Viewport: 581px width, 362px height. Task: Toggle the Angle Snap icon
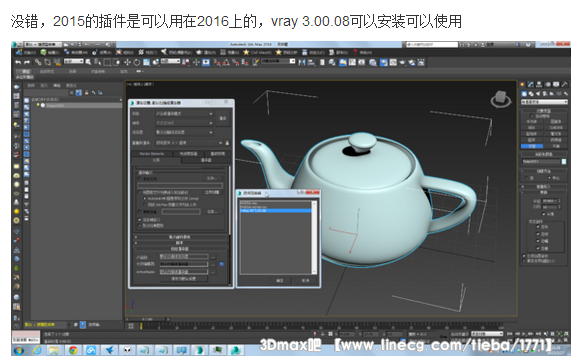coord(226,62)
